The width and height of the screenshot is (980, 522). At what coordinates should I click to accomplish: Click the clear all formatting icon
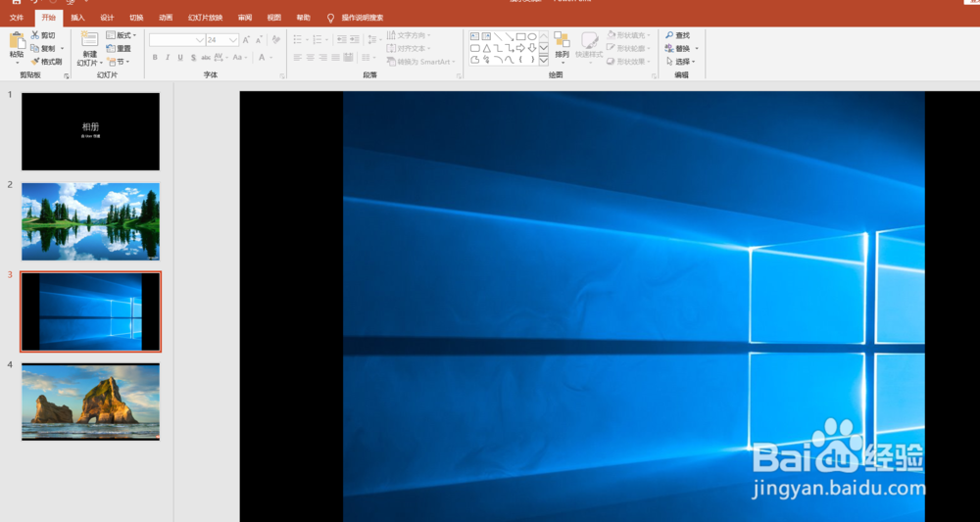275,39
